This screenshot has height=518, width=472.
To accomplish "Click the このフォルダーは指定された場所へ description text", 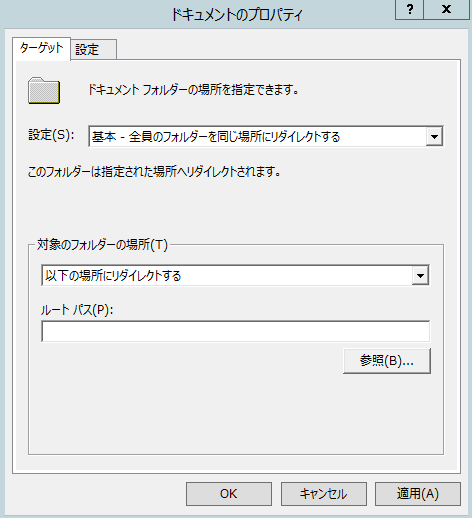I will 154,172.
